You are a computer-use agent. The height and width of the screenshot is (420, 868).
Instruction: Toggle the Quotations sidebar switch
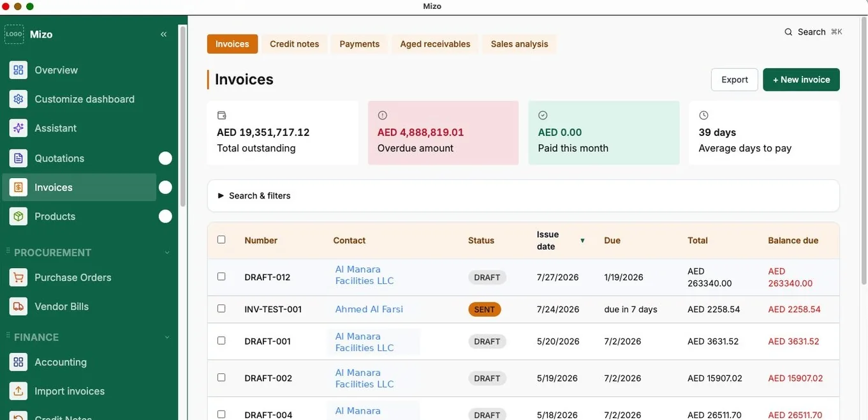[x=165, y=158]
